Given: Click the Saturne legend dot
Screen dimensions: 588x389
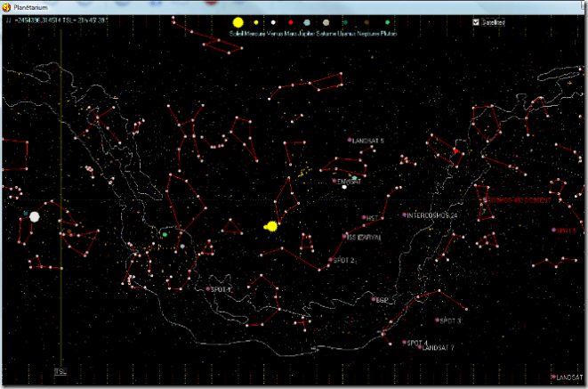Looking at the screenshot, I should 326,22.
